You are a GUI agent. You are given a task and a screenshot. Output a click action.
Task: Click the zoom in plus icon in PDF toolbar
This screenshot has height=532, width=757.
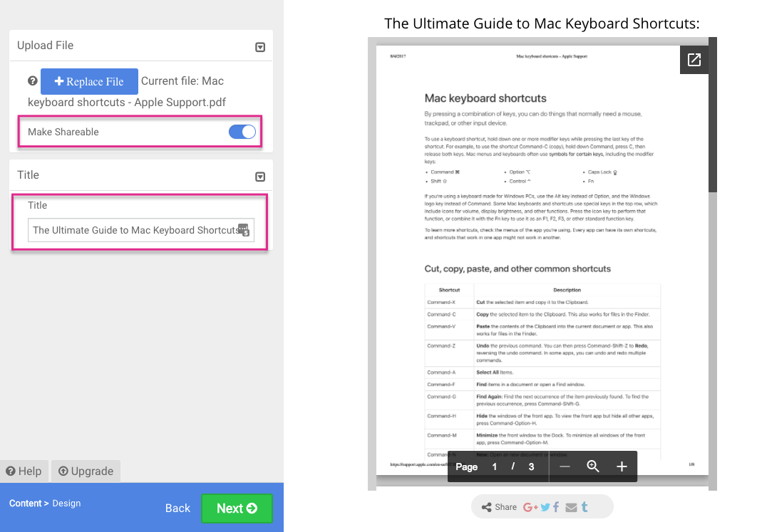click(x=622, y=466)
